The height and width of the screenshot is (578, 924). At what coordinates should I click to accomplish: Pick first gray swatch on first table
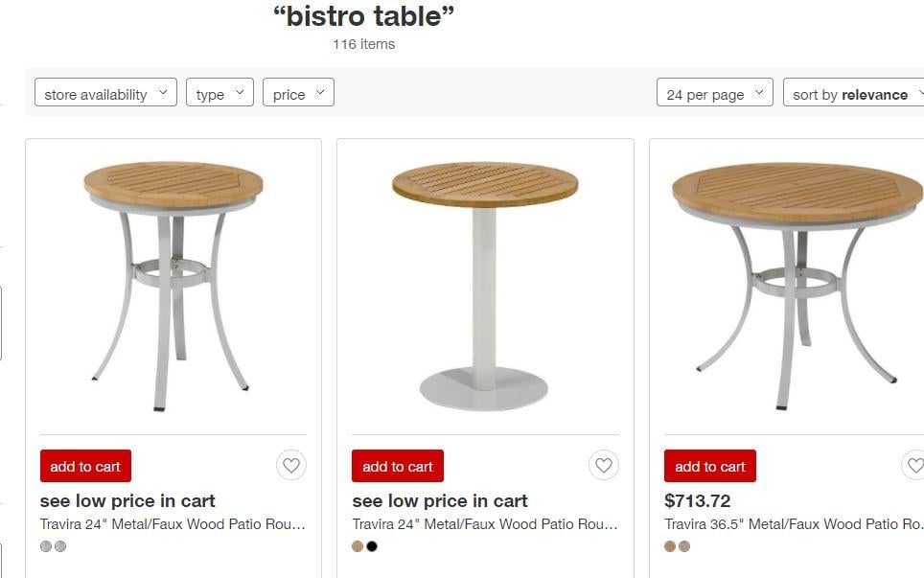click(x=46, y=546)
